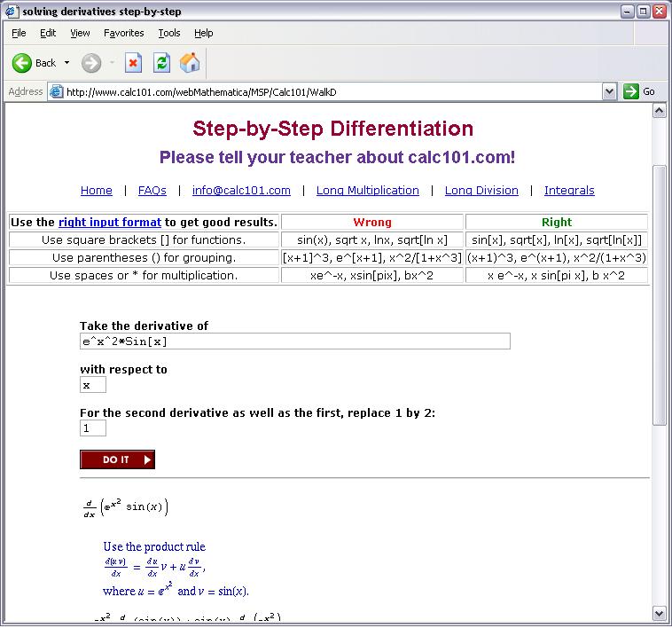Click the green Back arrow button
Image resolution: width=672 pixels, height=628 pixels.
[22, 63]
